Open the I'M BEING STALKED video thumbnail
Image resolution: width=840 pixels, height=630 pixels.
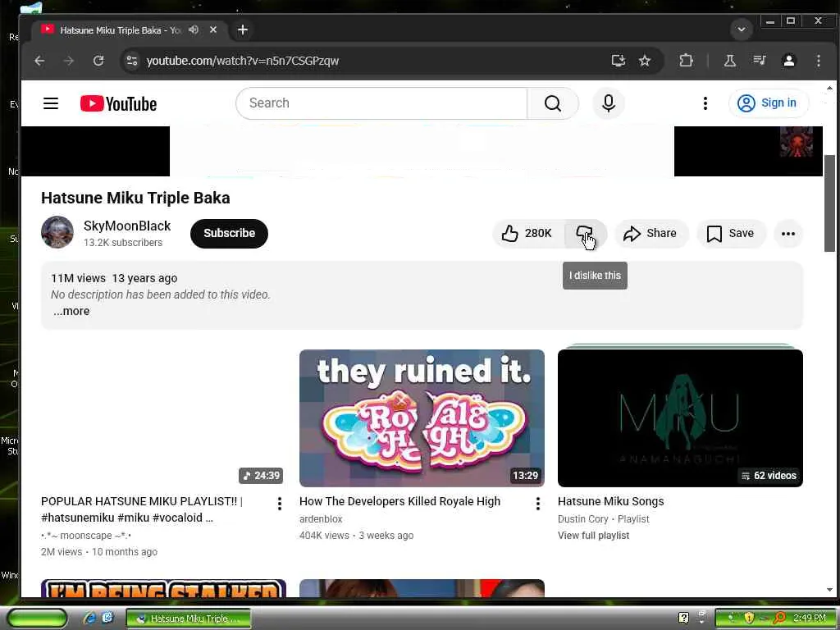[163, 587]
